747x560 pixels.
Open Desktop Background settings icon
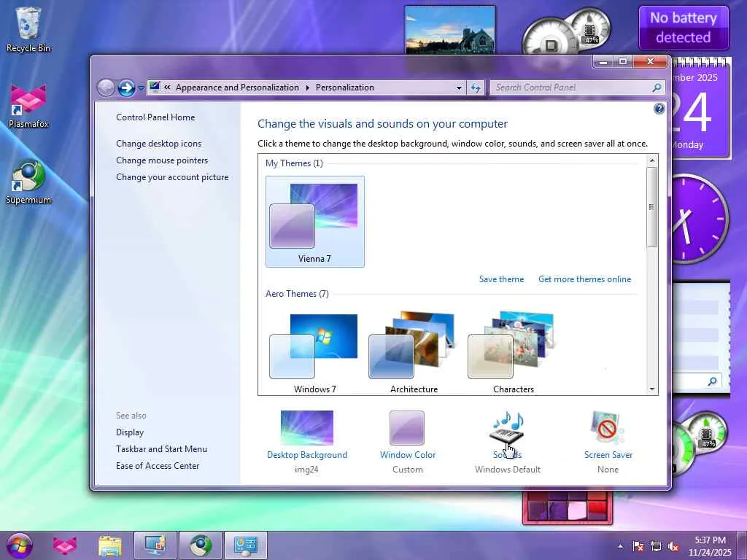pos(307,428)
